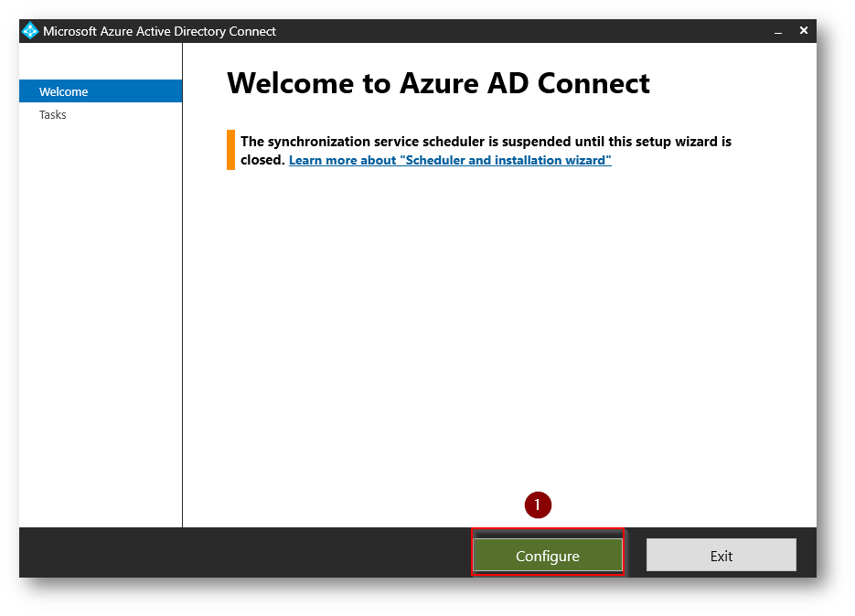Select the Welcome step in sidebar

pyautogui.click(x=101, y=91)
